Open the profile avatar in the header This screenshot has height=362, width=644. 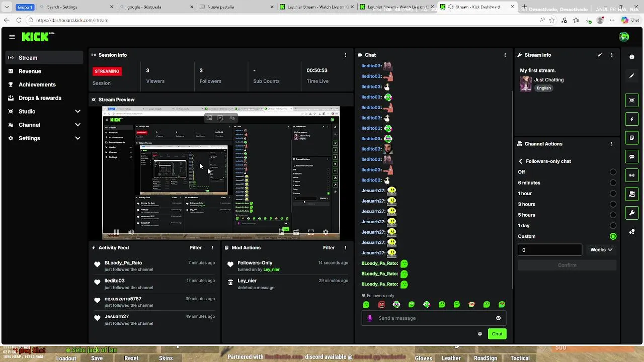[624, 37]
